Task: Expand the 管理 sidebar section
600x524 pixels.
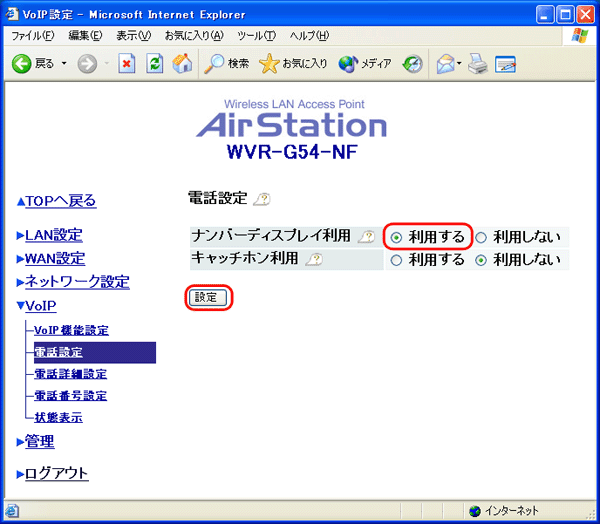Action: [x=39, y=441]
